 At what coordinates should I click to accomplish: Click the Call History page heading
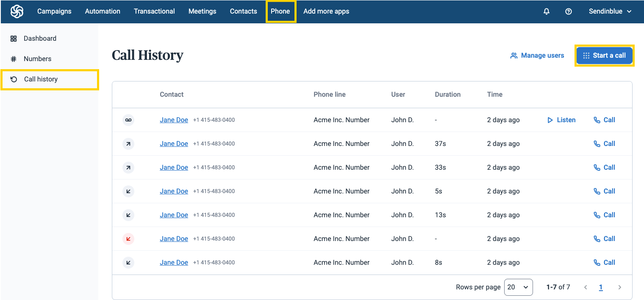[147, 56]
